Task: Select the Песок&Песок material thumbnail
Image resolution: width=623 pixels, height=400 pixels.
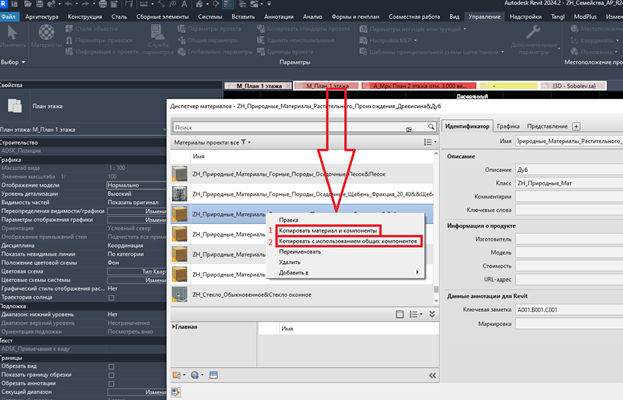Action: click(x=180, y=174)
